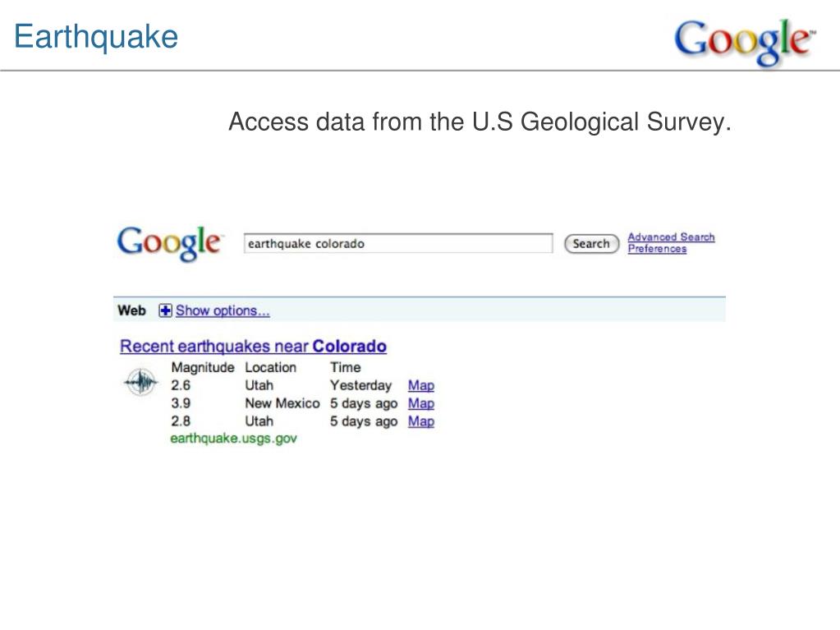Open Map link for 2.8 Utah earthquake
This screenshot has height=630, width=840.
coord(421,421)
